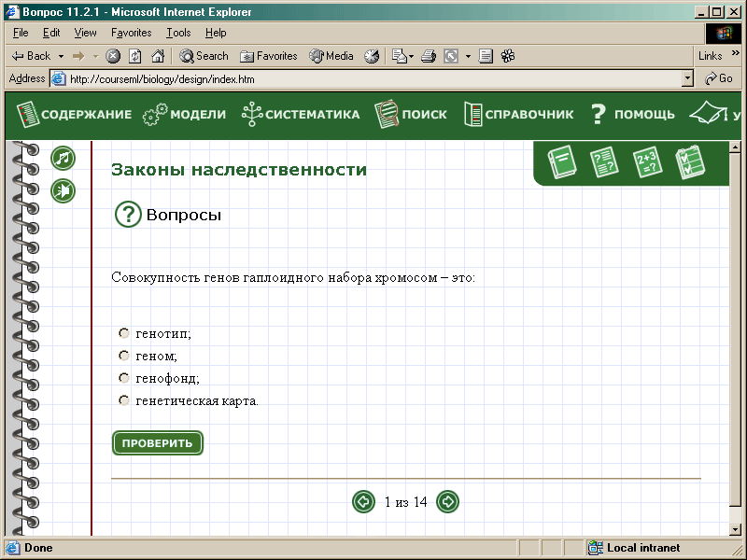Click the music note sound icon
747x560 pixels.
point(63,159)
